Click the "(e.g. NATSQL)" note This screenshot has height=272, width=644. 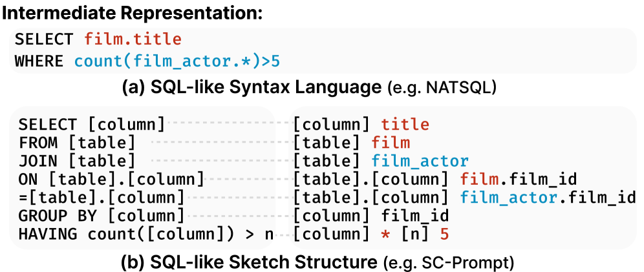point(442,87)
